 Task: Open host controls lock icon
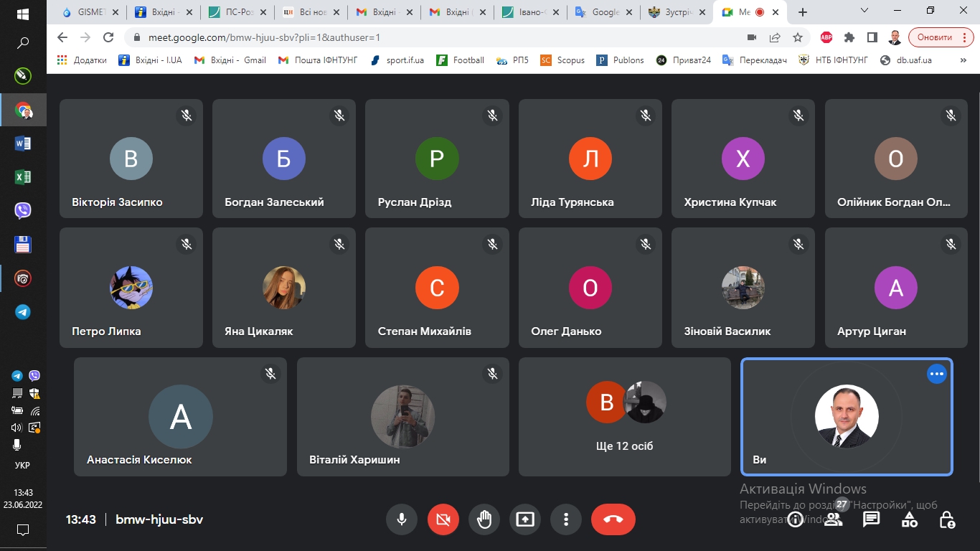[x=947, y=519]
